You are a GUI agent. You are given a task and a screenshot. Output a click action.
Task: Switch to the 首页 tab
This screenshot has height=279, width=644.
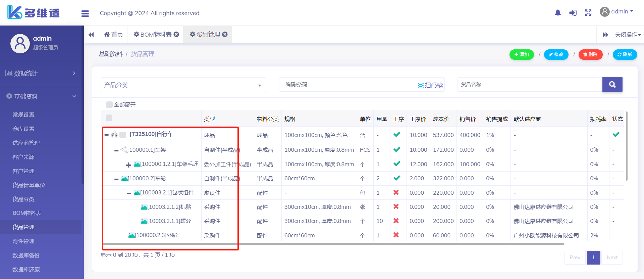pyautogui.click(x=114, y=35)
